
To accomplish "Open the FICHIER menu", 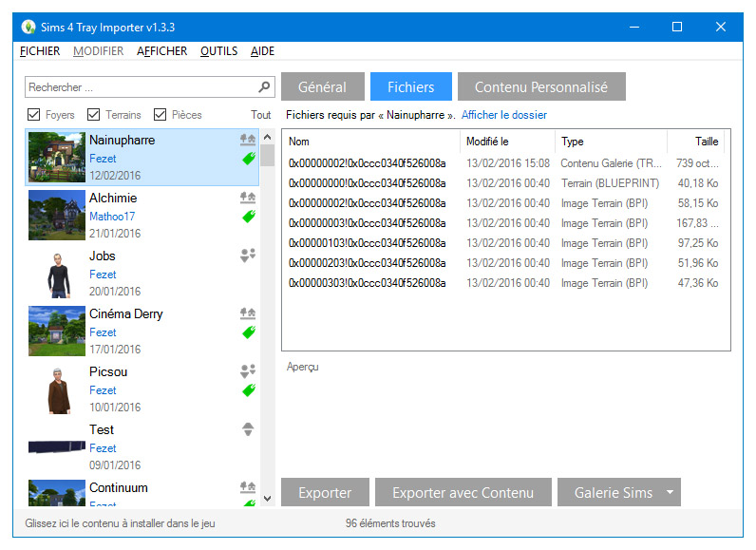I will [40, 51].
